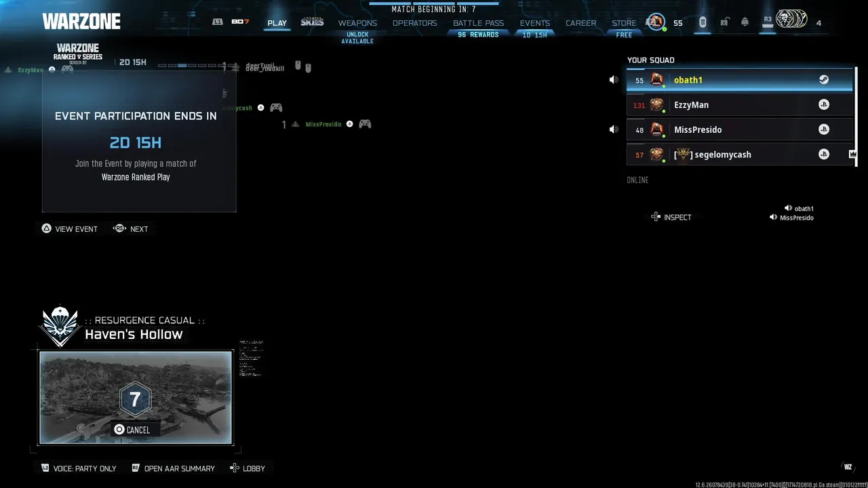Viewport: 868px width, 488px height.
Task: Select segelomycash squad row
Action: click(740, 155)
